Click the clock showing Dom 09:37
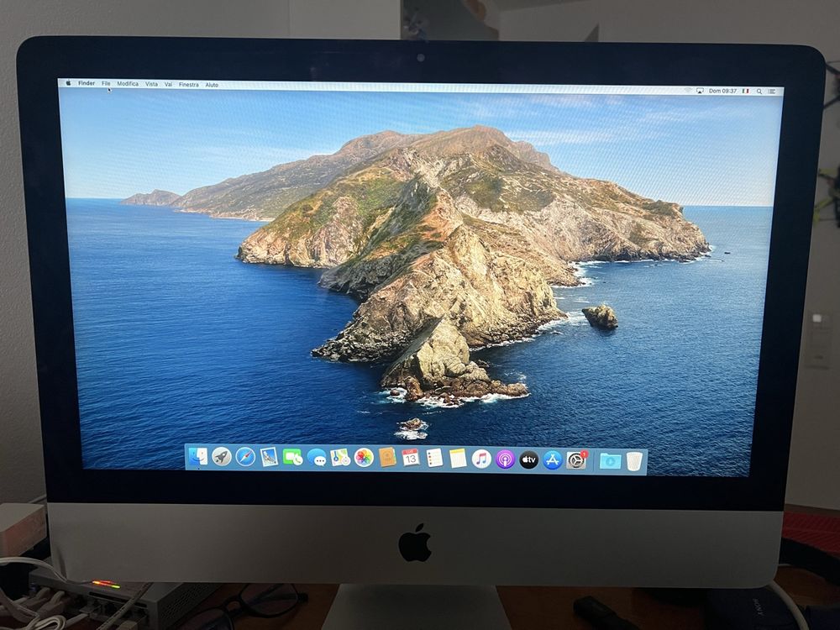 pyautogui.click(x=722, y=91)
